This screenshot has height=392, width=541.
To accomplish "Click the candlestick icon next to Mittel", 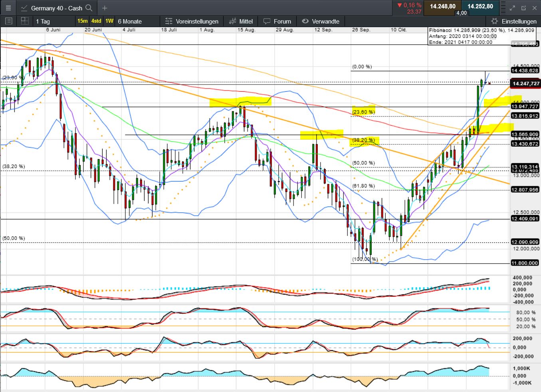I will click(x=232, y=21).
